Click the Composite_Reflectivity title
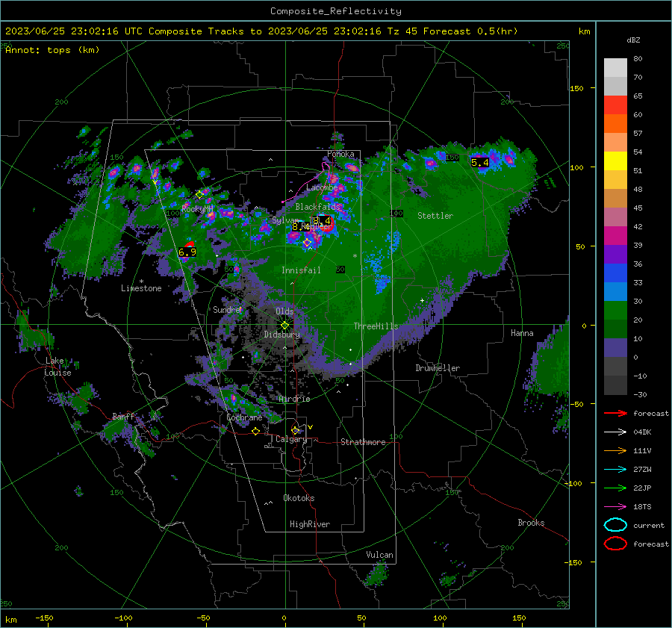The width and height of the screenshot is (672, 628). coord(335,11)
